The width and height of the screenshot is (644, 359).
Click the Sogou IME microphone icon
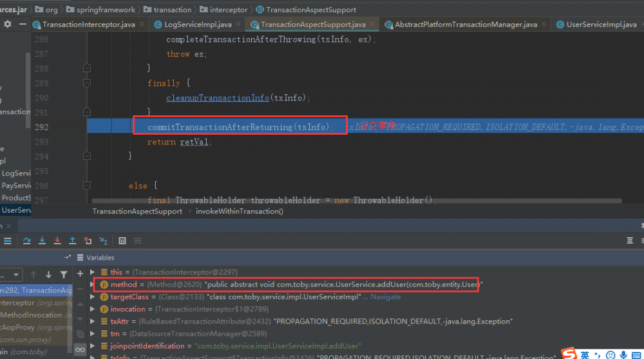coord(623,354)
